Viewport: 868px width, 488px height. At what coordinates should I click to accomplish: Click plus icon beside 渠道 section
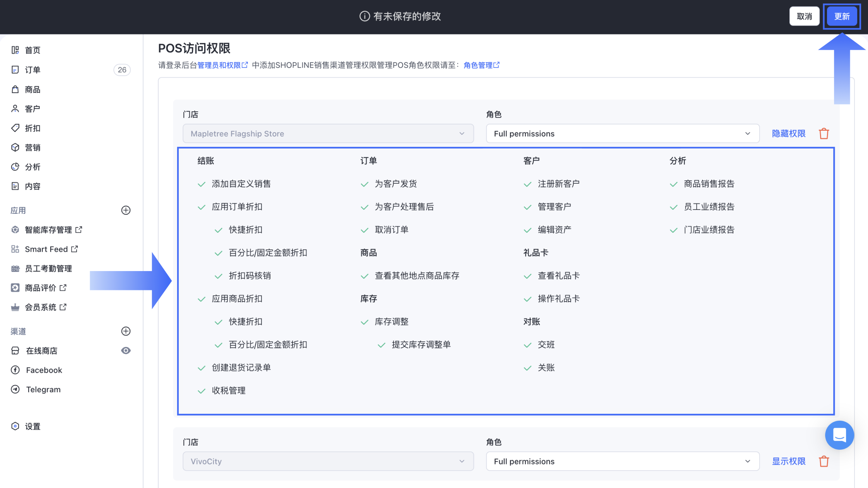tap(126, 331)
